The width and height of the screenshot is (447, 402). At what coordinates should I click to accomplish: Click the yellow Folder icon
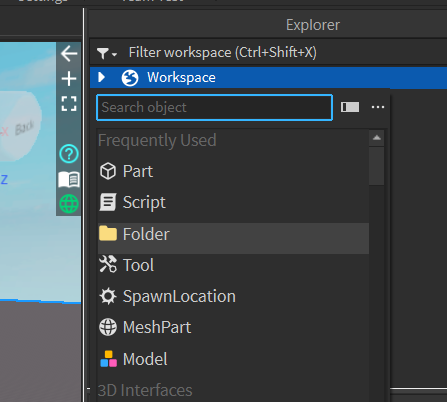[108, 233]
